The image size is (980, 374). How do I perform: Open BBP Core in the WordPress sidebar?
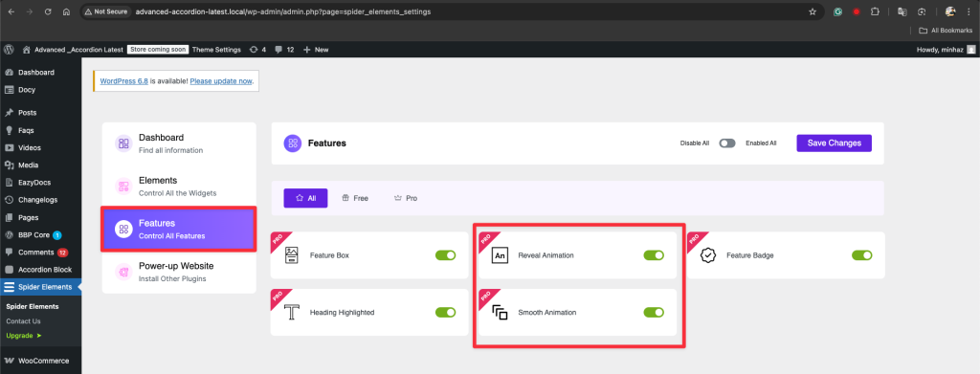click(x=40, y=234)
